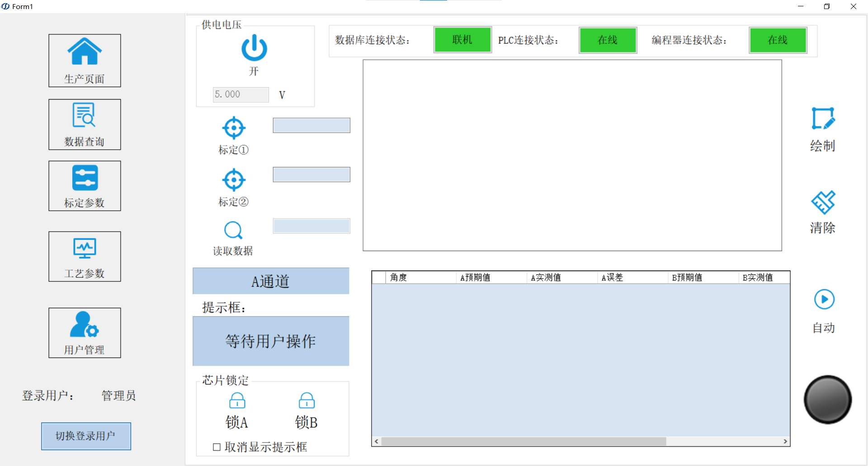The width and height of the screenshot is (868, 466).
Task: Click the 联机 database status indicator
Action: tap(462, 40)
